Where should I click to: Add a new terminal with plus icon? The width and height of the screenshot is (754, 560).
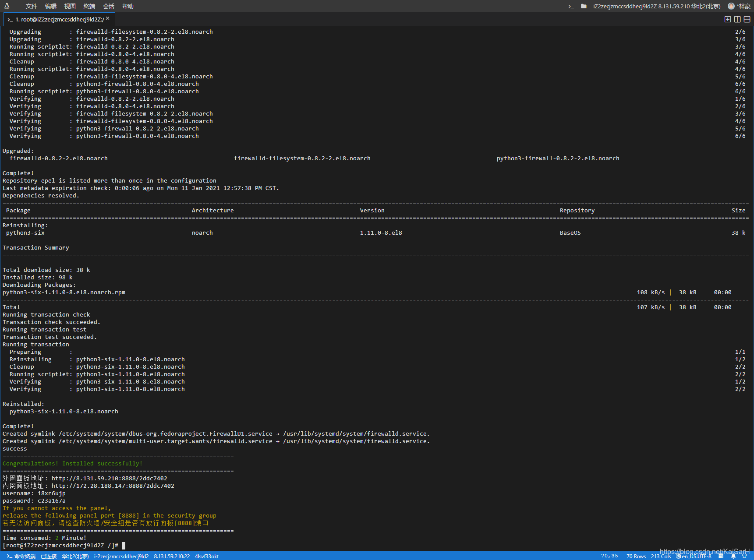728,19
